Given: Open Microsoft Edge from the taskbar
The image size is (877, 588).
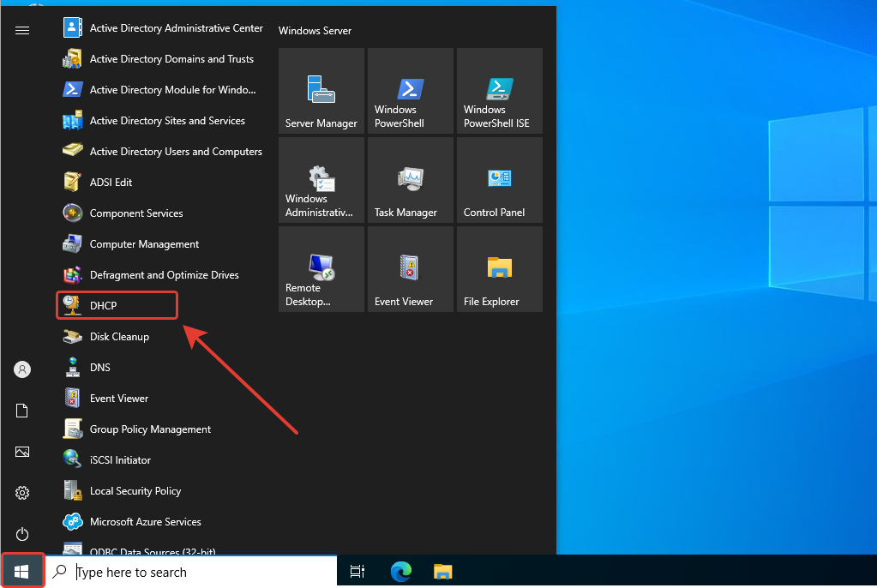Looking at the screenshot, I should 400,572.
